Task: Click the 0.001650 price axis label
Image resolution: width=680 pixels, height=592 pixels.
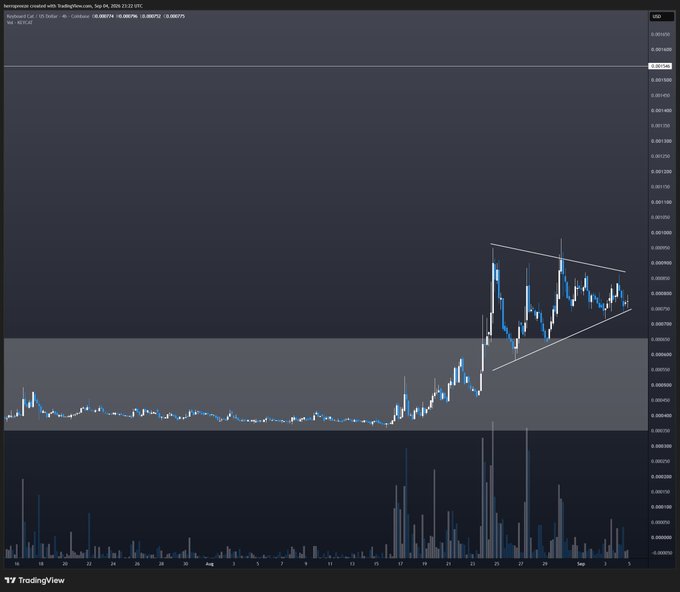Action: (660, 34)
